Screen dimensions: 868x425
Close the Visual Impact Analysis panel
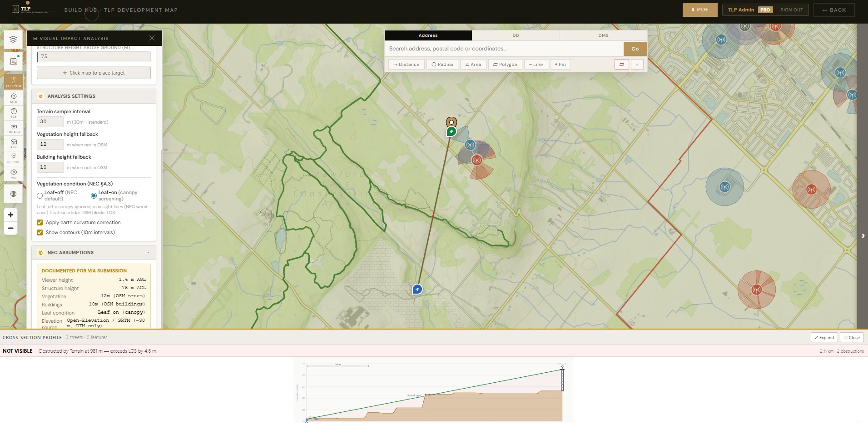(152, 38)
